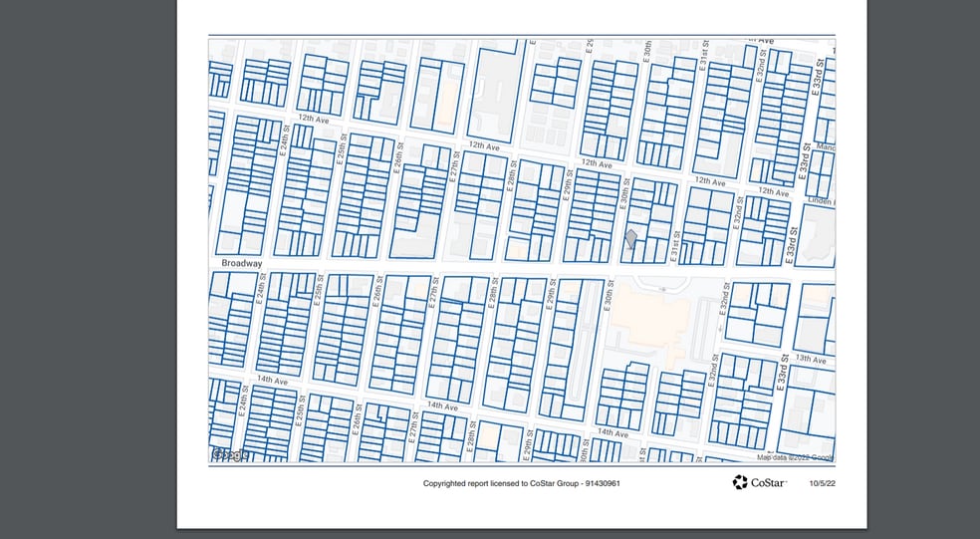The height and width of the screenshot is (539, 980).
Task: Click the Broadway street label
Action: click(x=242, y=264)
